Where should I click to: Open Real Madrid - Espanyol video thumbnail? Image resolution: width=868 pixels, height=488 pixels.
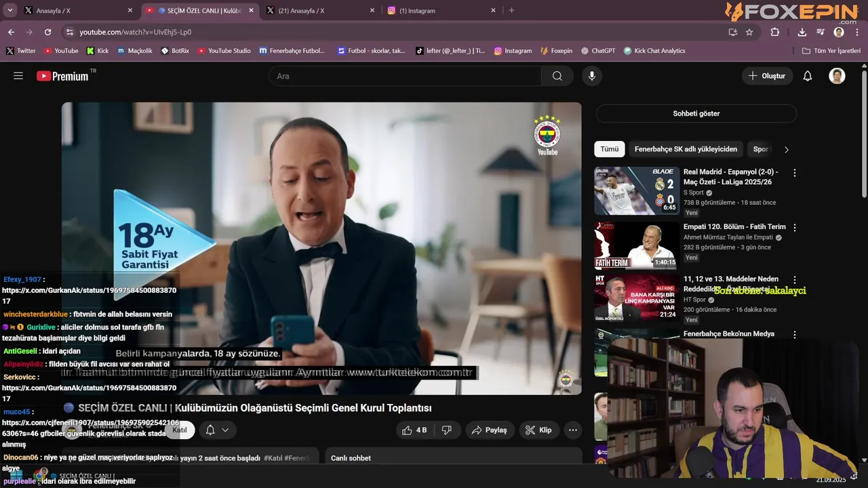coord(637,190)
